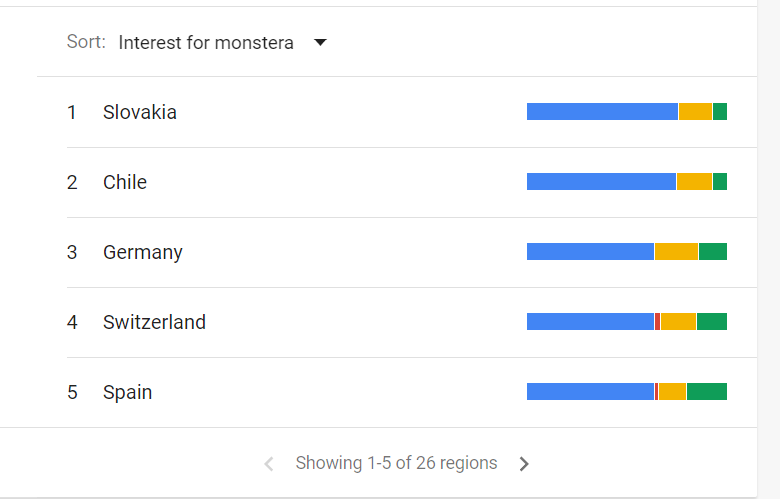Click the rank number 1 entry

[72, 112]
